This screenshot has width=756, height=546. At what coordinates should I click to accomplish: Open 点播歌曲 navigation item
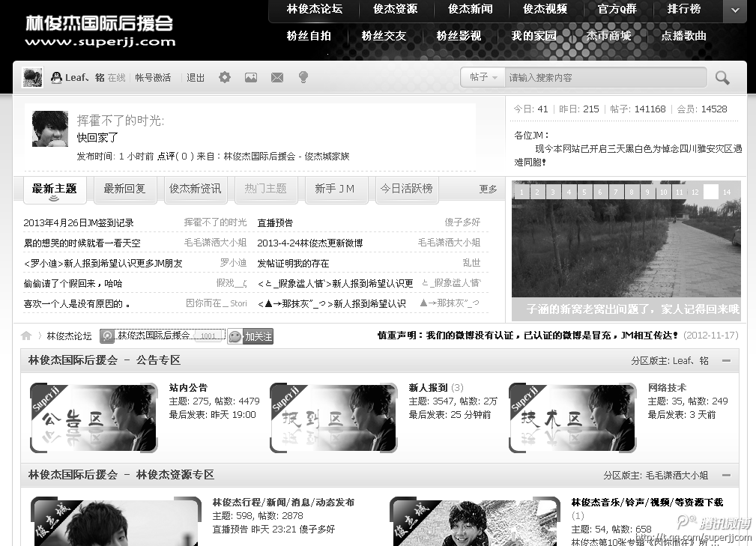683,36
